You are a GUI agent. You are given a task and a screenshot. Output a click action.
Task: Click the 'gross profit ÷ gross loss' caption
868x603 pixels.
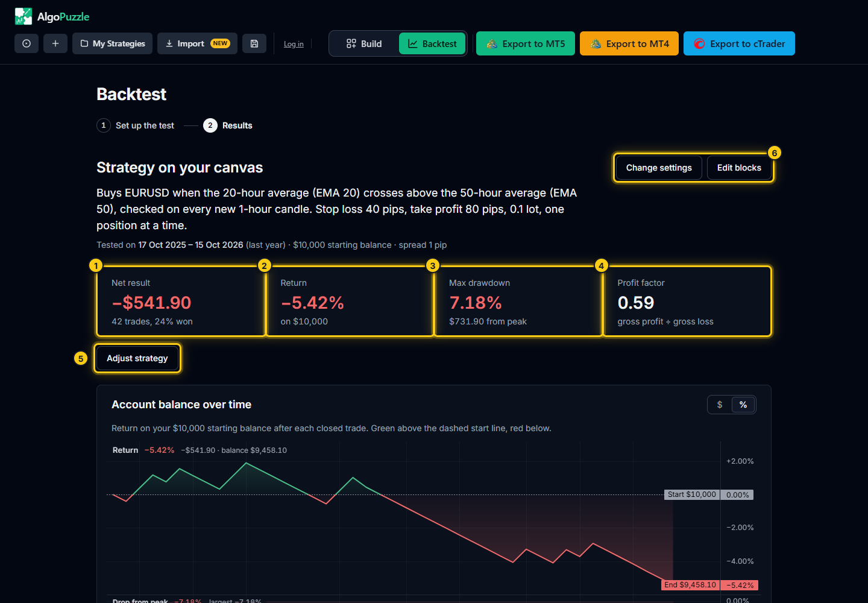point(665,321)
